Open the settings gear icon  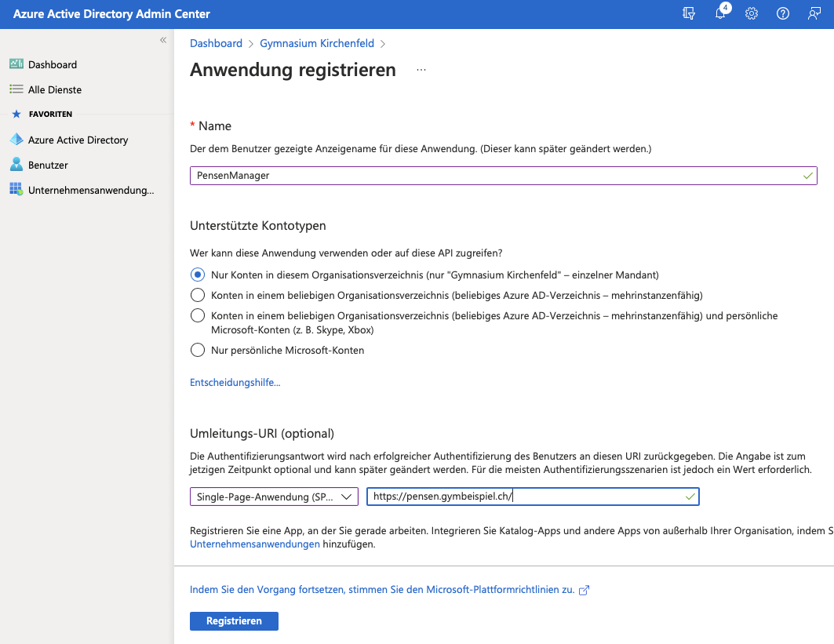coord(752,13)
